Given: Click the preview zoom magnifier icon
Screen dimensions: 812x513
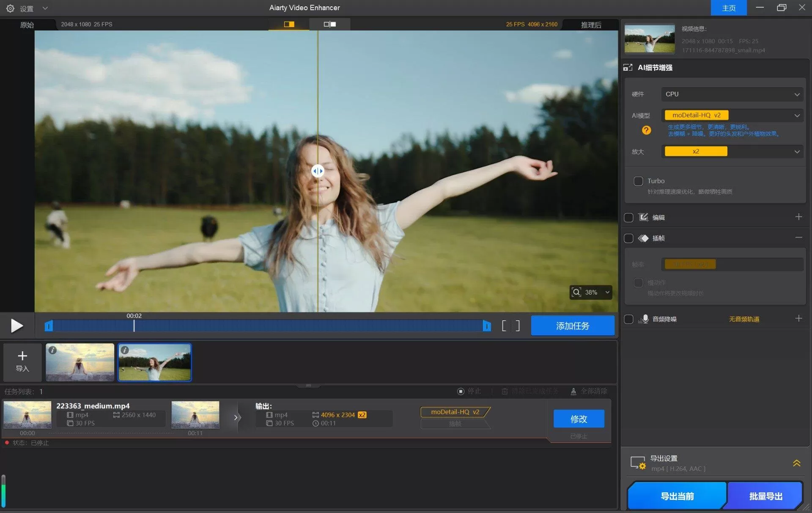Looking at the screenshot, I should tap(576, 292).
